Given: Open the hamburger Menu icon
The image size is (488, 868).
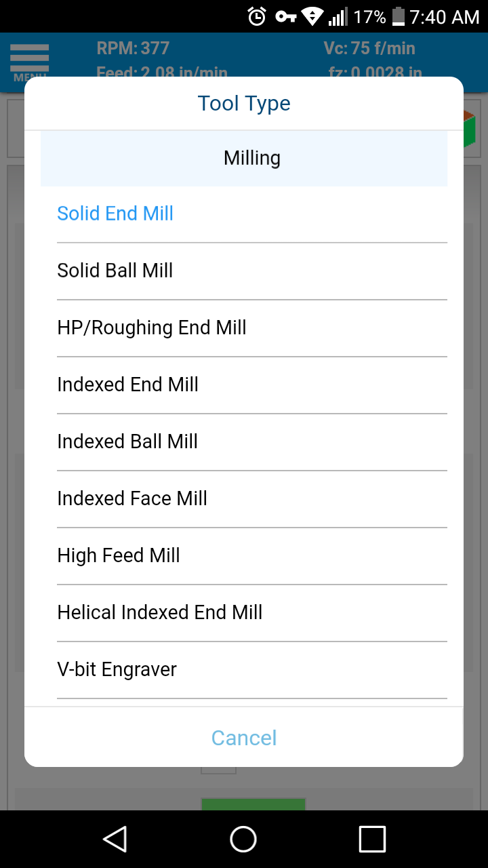Looking at the screenshot, I should 29,61.
